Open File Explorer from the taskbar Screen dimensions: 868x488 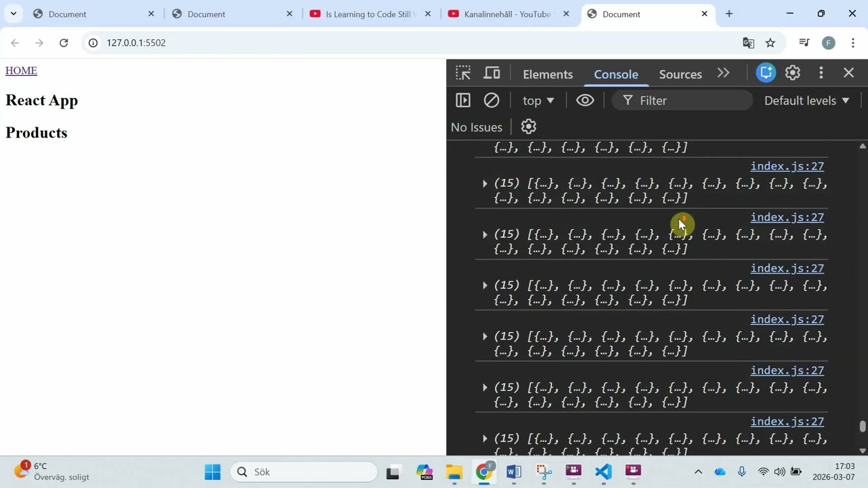click(454, 472)
